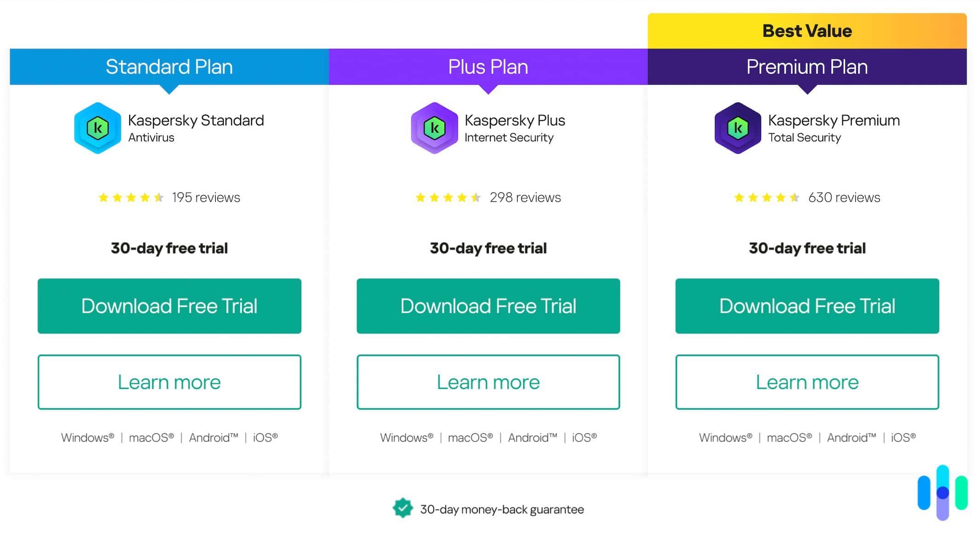Select the star rating beside 298 reviews

pyautogui.click(x=448, y=197)
